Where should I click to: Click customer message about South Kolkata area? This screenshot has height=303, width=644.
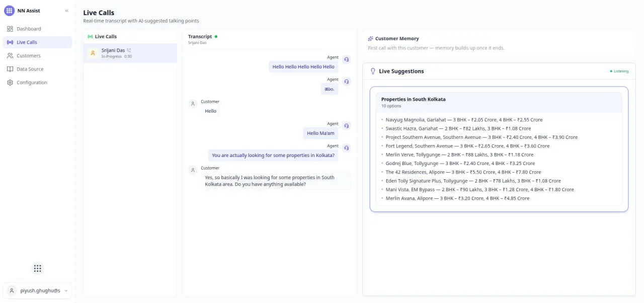tap(276, 181)
